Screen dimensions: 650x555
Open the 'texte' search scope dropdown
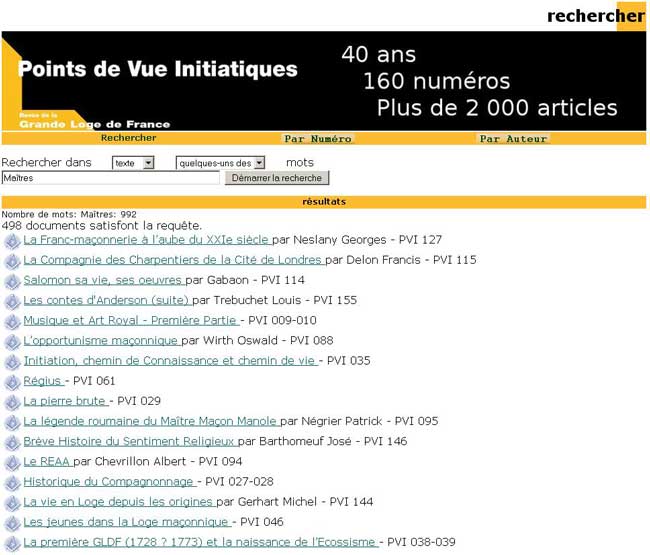[x=133, y=163]
